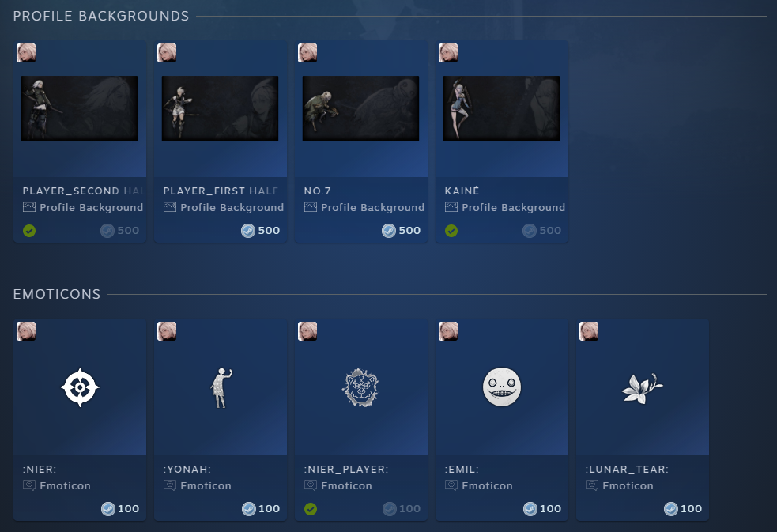Viewport: 777px width, 532px height.
Task: Click game avatar icon on KAINÉ card
Action: (x=448, y=52)
